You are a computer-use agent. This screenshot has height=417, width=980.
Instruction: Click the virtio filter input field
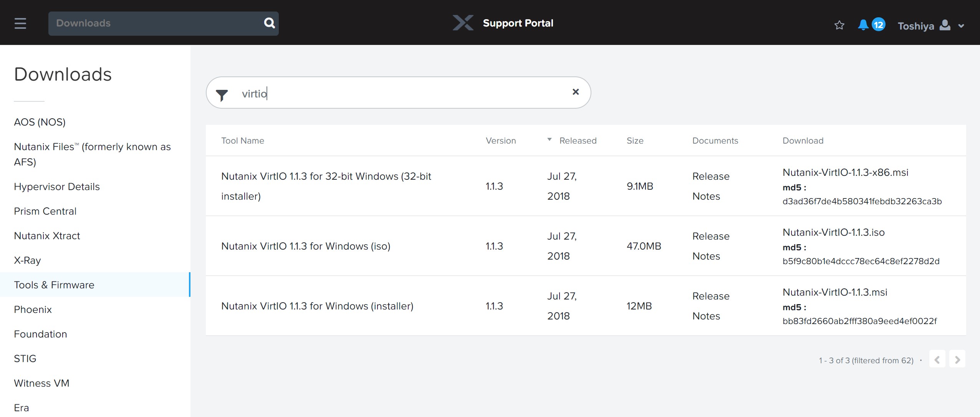point(398,93)
